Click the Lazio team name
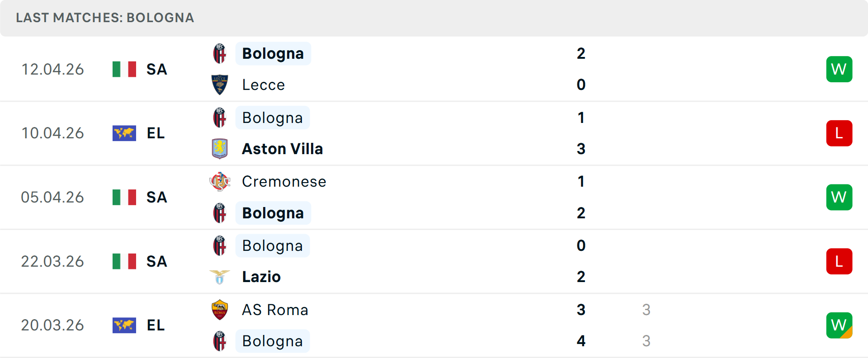 click(261, 277)
